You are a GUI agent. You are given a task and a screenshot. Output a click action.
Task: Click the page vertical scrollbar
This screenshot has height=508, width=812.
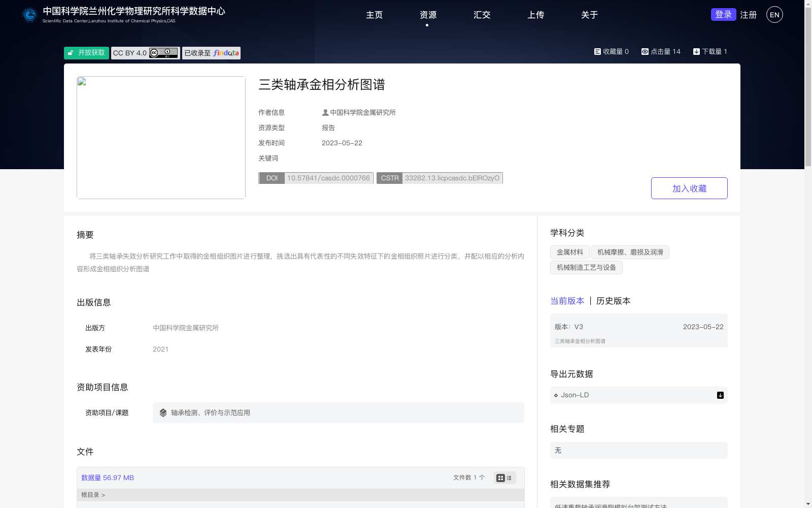(x=808, y=254)
